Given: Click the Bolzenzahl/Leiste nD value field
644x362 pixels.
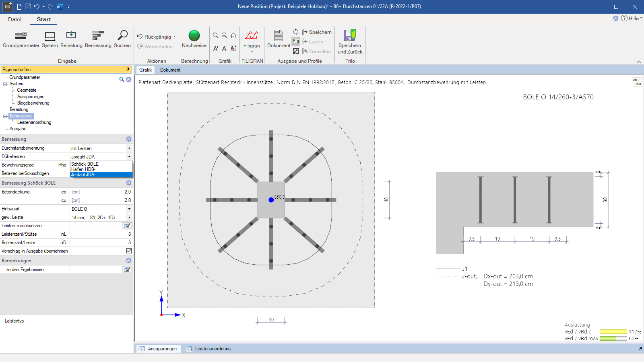Looking at the screenshot, I should tap(101, 243).
